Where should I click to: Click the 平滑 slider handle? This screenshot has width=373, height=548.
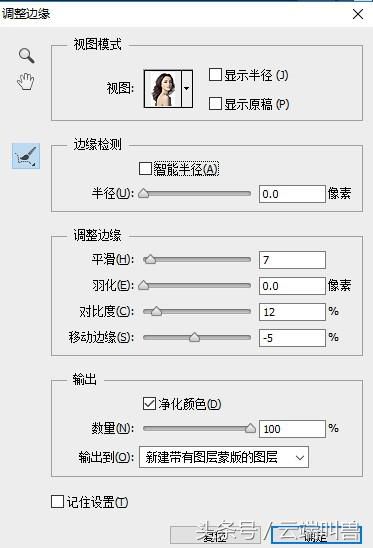point(150,259)
